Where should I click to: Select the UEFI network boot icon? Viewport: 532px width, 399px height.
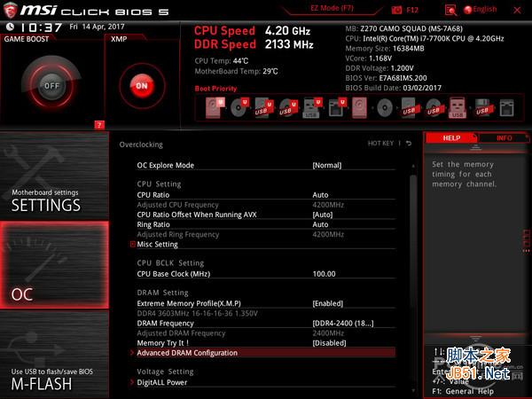click(337, 107)
